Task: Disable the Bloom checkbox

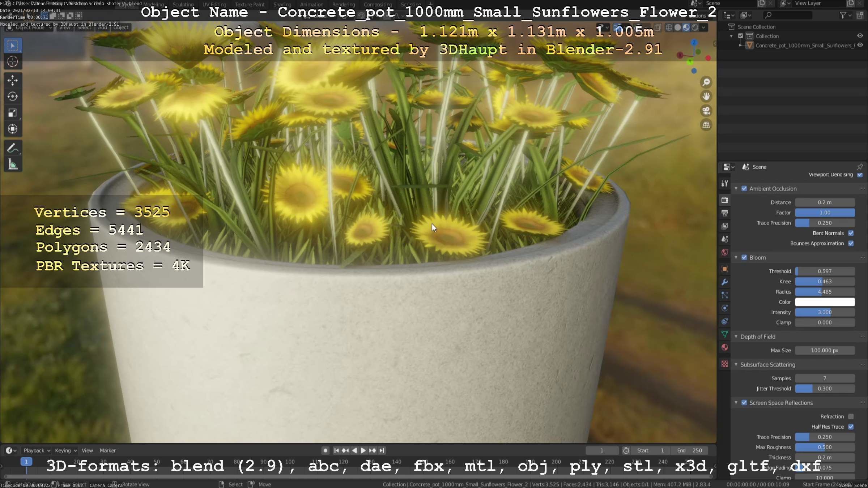Action: click(744, 257)
